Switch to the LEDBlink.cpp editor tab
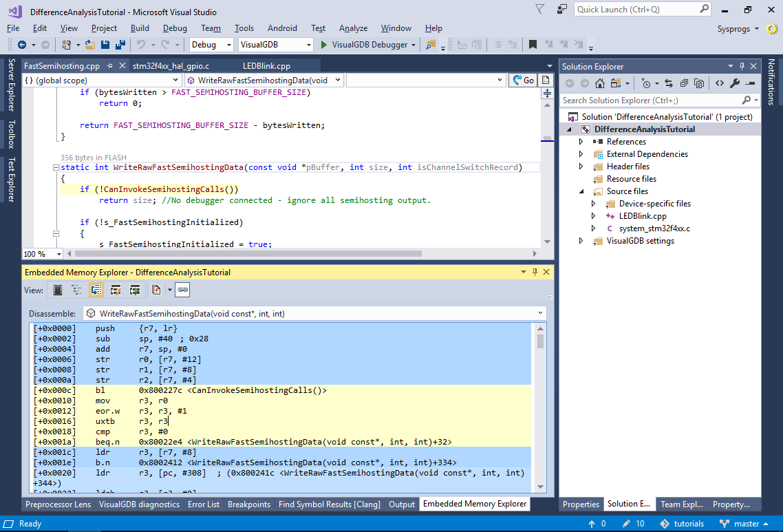 266,66
